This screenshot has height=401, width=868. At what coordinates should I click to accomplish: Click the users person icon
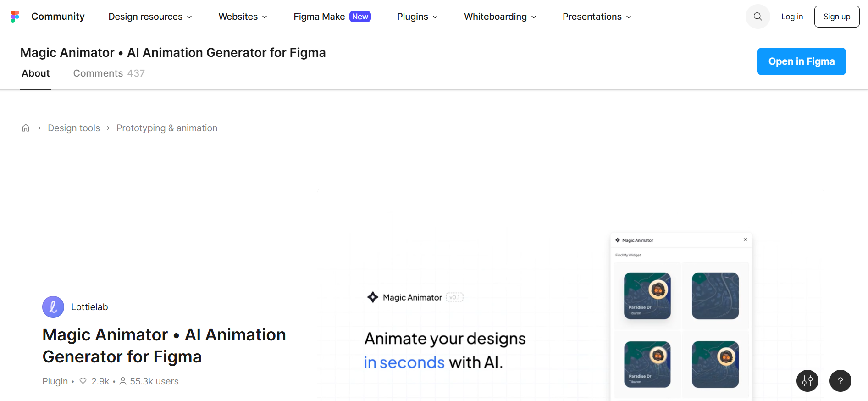tap(123, 381)
